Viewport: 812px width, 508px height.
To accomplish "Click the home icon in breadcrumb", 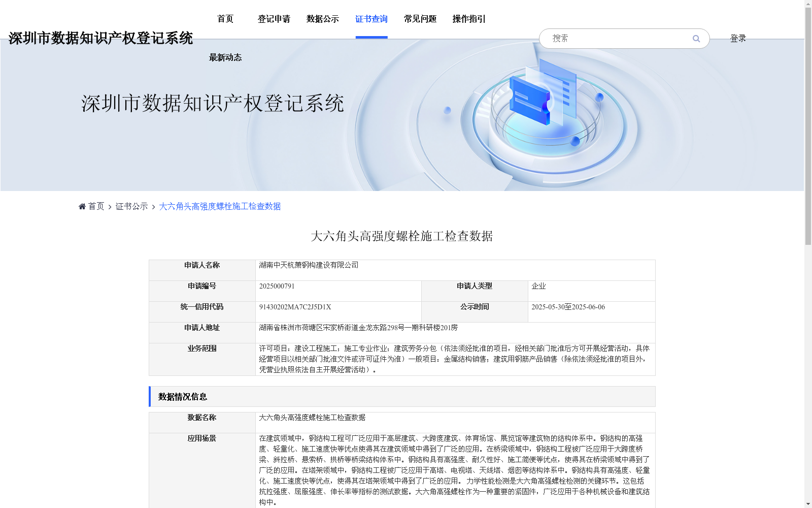I will point(82,206).
